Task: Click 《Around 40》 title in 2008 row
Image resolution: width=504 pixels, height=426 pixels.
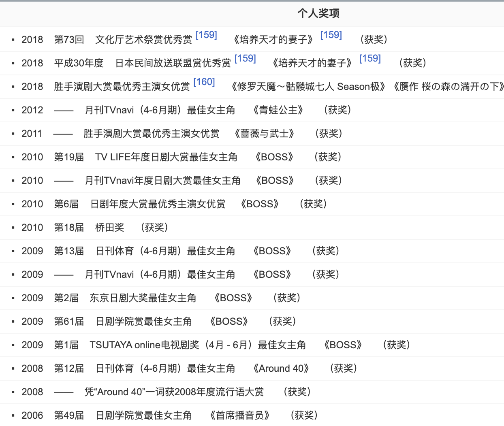Action: pos(281,368)
